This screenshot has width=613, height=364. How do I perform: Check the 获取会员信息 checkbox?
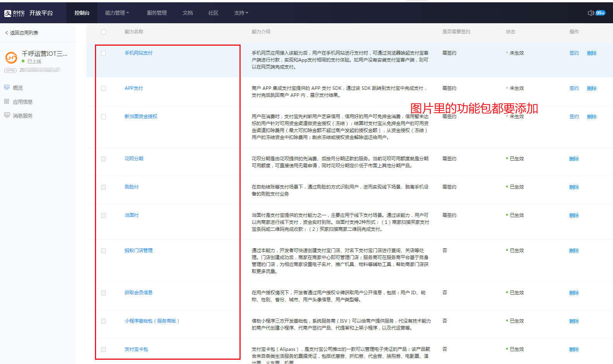[x=103, y=293]
